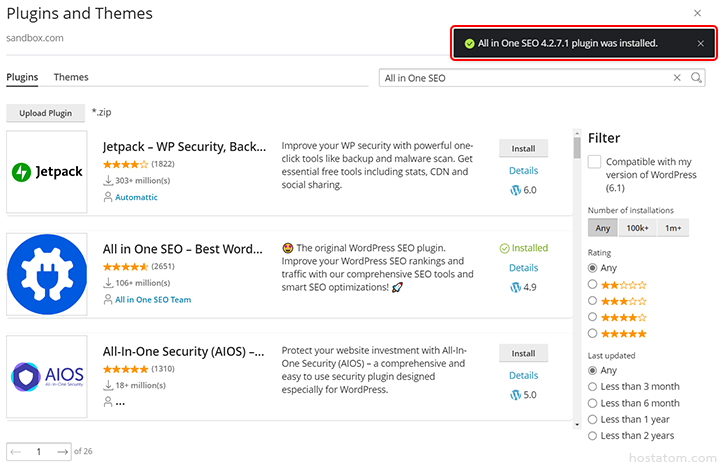Click previous page arrow in pagination
This screenshot has width=720, height=465.
[x=16, y=451]
